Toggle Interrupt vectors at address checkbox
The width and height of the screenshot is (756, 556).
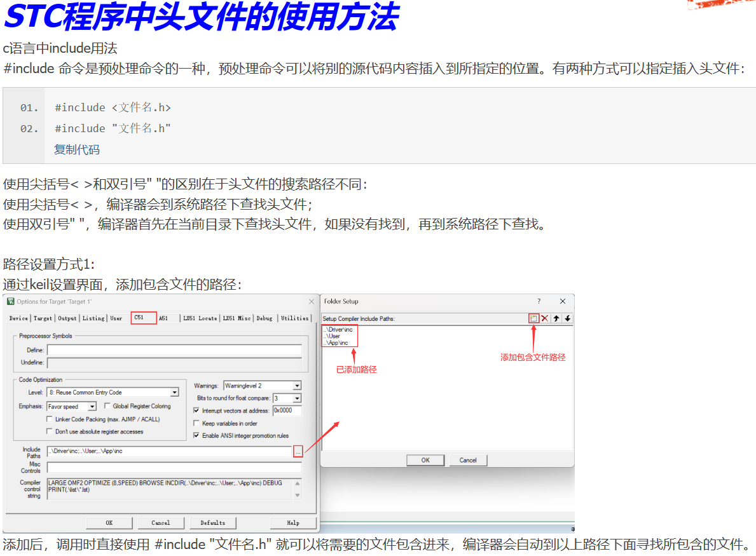click(196, 410)
